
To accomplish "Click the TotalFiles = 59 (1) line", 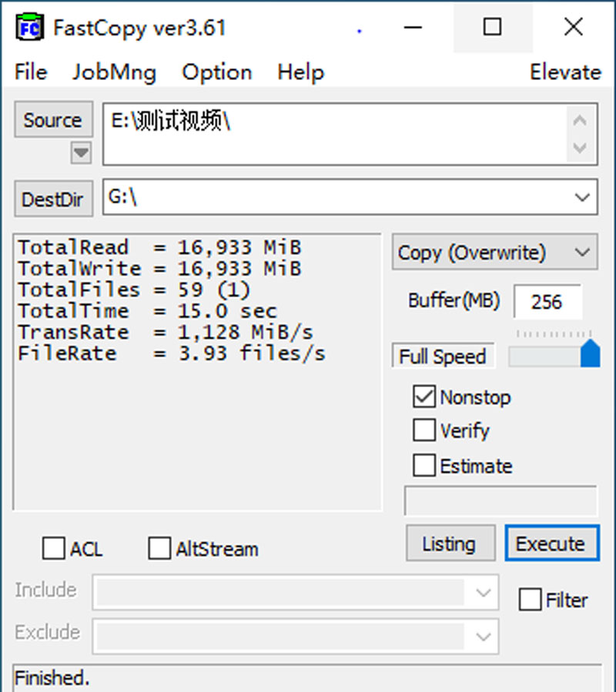I will (134, 290).
